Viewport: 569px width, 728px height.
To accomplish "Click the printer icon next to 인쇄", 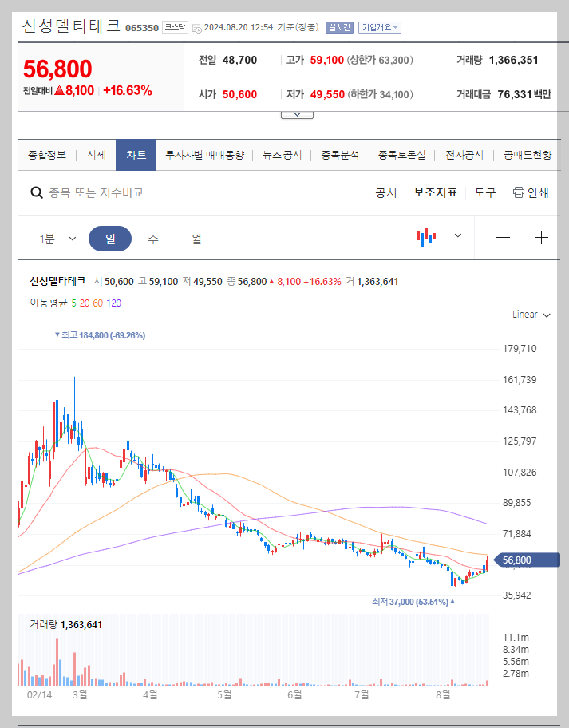I will pos(519,192).
